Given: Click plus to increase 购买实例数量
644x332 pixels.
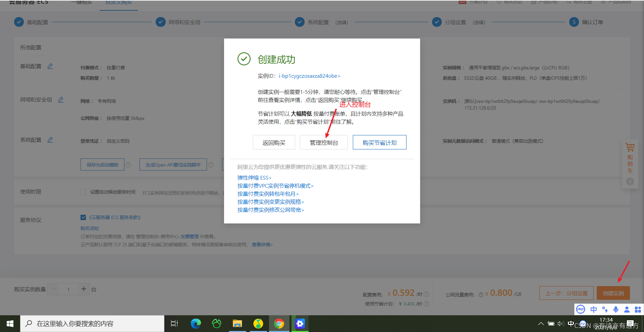Looking at the screenshot, I should (84, 289).
